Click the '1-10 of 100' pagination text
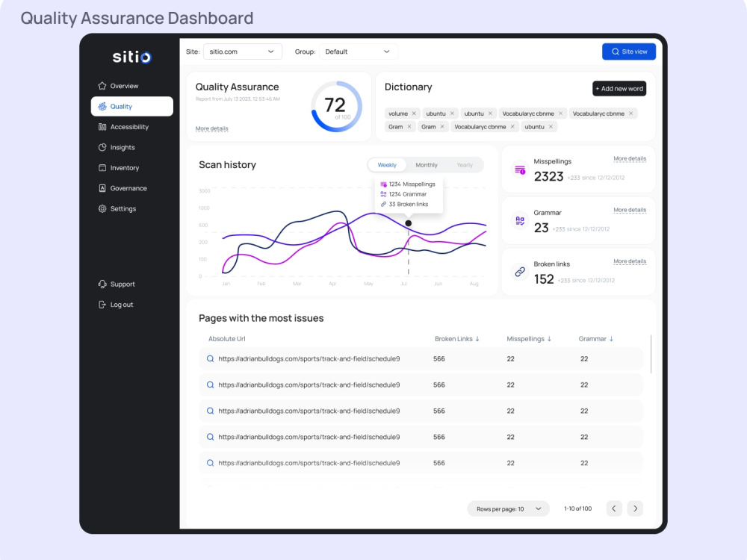 [x=578, y=508]
